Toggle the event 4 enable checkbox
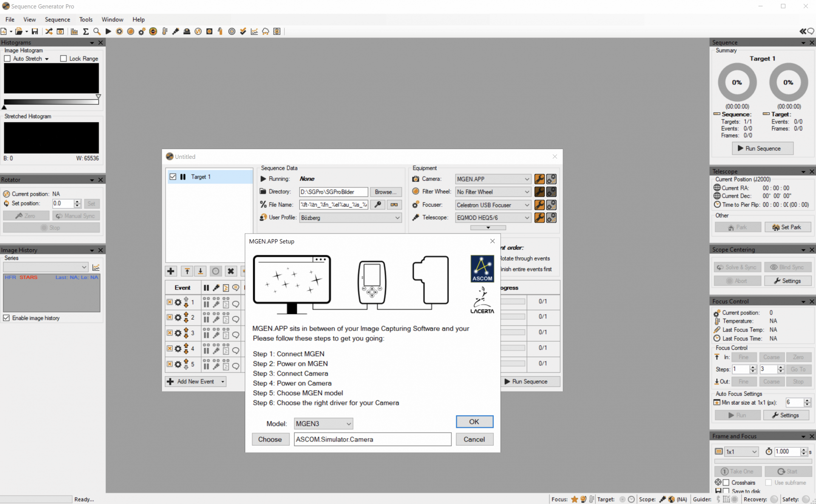Viewport: 816px width, 504px height. click(x=170, y=349)
